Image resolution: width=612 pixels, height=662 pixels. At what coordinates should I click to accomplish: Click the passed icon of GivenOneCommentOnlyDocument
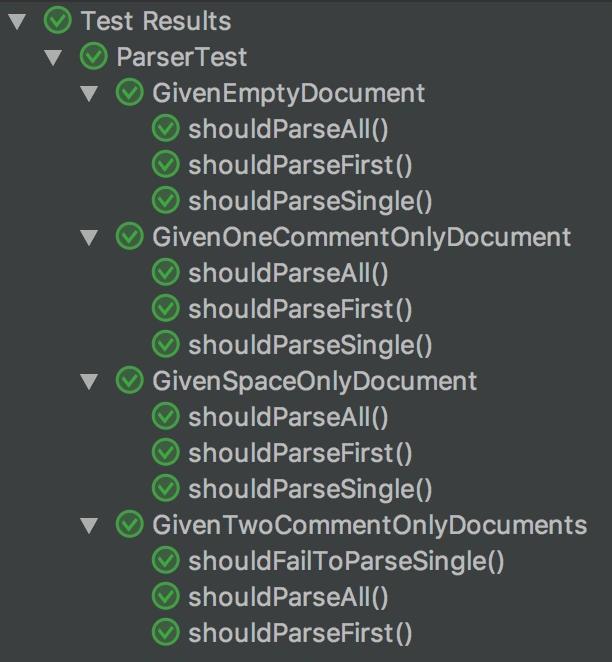tap(130, 237)
